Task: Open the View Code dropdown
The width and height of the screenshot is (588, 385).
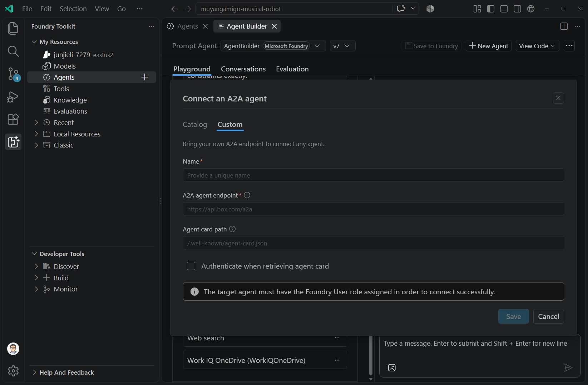Action: (x=537, y=46)
